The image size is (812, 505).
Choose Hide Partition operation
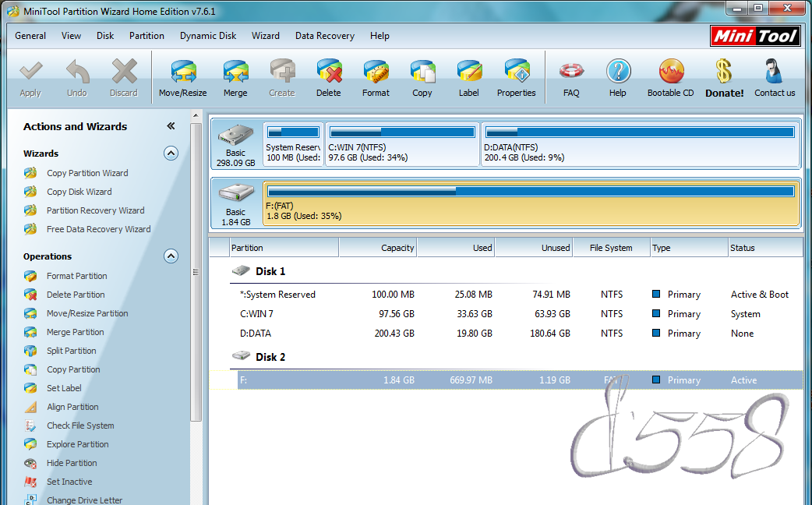72,463
